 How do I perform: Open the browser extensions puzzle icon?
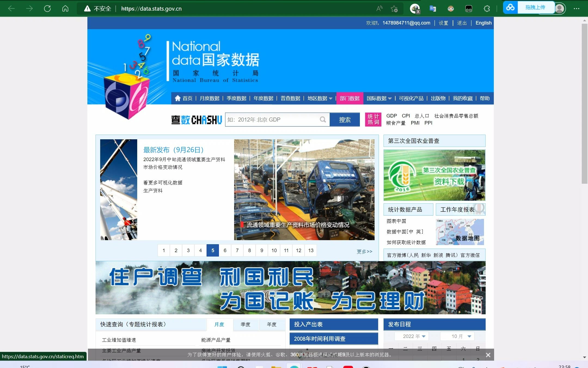pos(487,9)
